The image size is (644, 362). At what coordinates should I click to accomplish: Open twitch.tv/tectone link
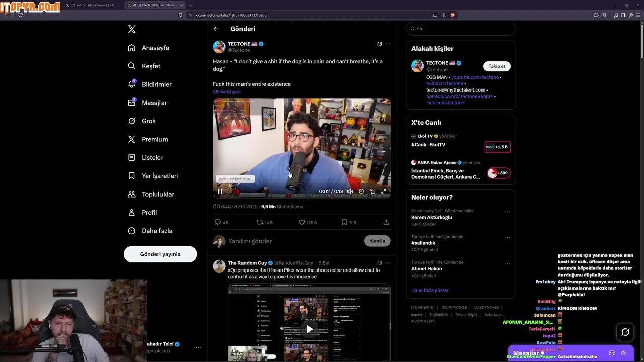(445, 83)
